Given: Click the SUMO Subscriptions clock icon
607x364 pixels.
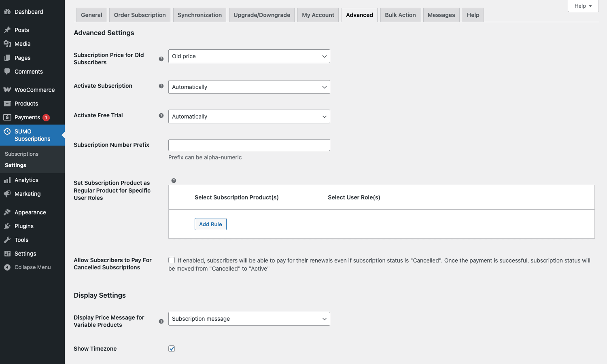Looking at the screenshot, I should tap(7, 131).
